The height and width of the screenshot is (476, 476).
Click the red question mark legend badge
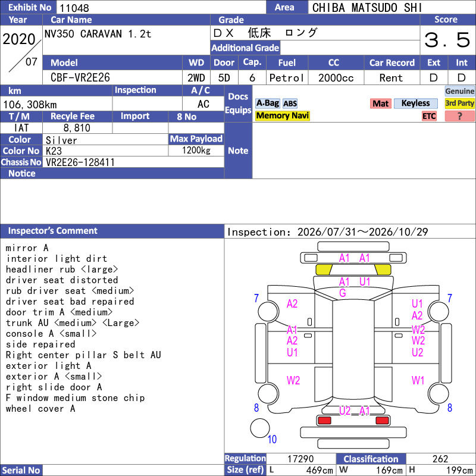pyautogui.click(x=459, y=116)
